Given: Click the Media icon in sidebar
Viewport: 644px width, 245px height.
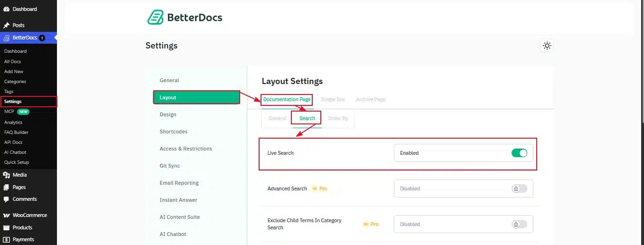Looking at the screenshot, I should pyautogui.click(x=7, y=175).
